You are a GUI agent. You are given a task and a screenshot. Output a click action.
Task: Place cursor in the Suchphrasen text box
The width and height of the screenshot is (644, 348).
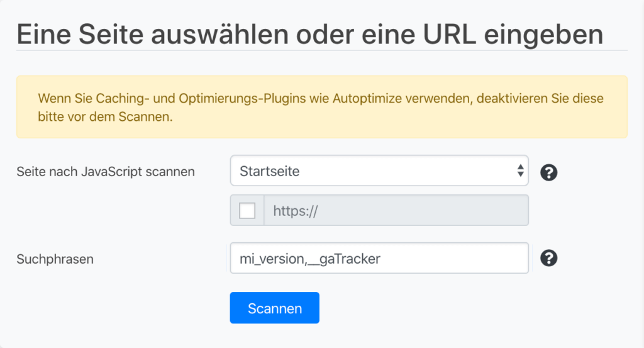tap(379, 258)
